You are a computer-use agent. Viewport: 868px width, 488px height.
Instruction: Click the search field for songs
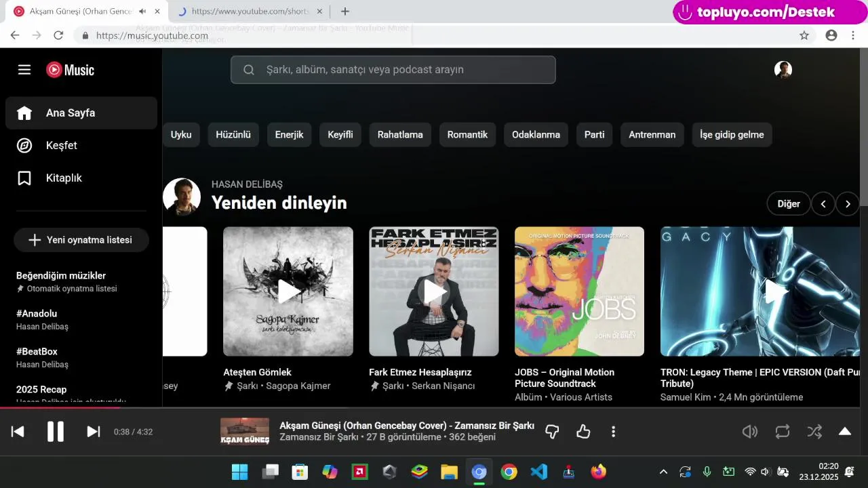coord(393,70)
